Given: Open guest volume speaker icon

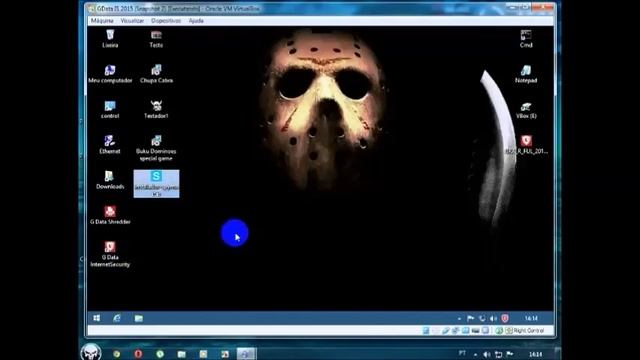Looking at the screenshot, I should point(493,318).
